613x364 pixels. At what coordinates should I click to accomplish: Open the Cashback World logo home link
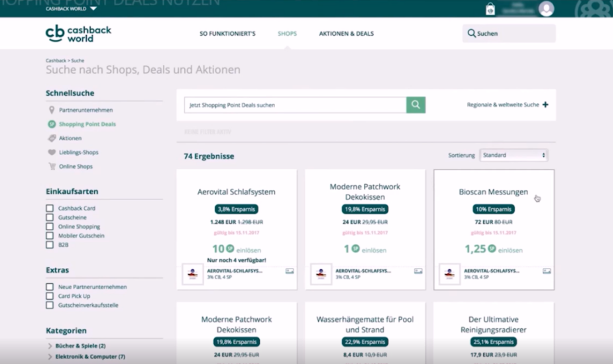(x=78, y=34)
